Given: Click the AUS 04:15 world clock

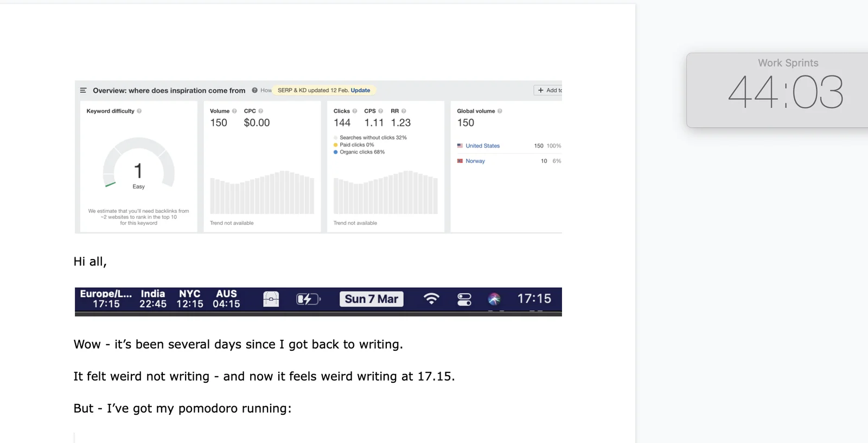Looking at the screenshot, I should click(x=226, y=299).
